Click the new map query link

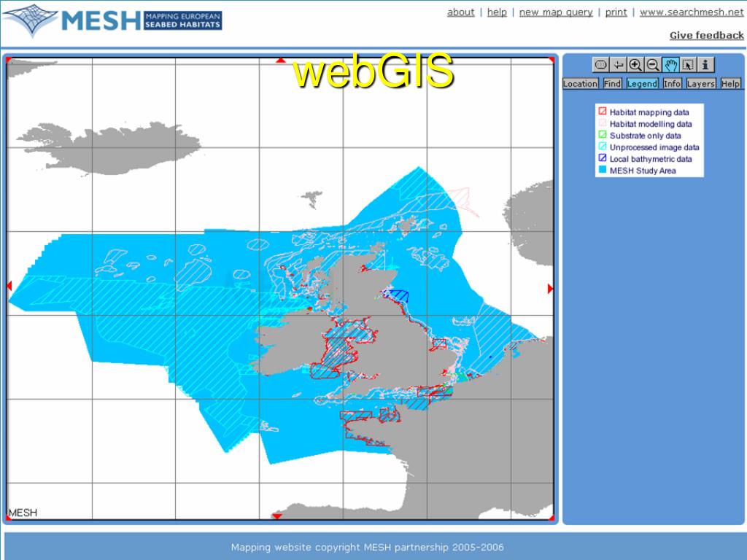tap(556, 12)
